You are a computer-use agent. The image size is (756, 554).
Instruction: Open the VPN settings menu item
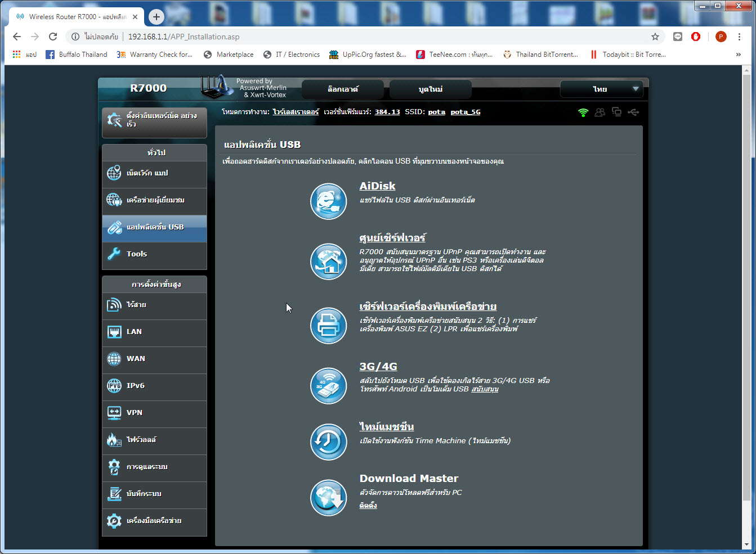[x=154, y=413]
